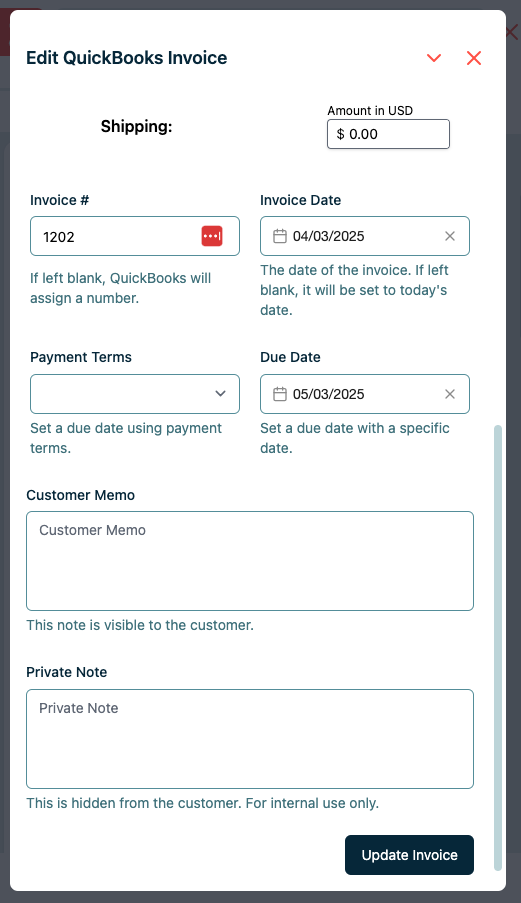Screen dimensions: 521x903
Task: Clear the Due Date value
Action: tap(450, 394)
